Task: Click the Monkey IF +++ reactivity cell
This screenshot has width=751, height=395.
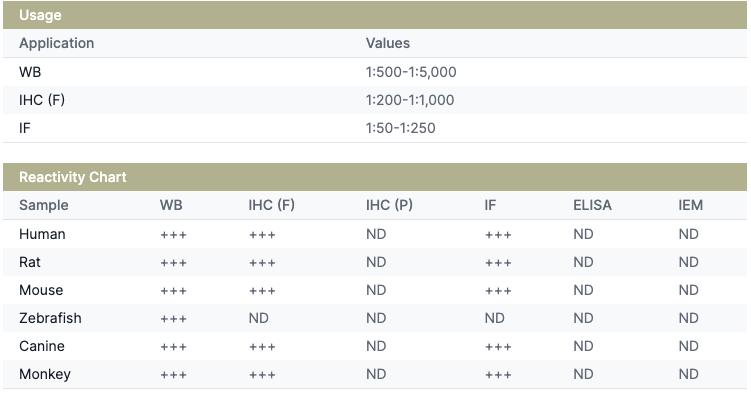Action: pyautogui.click(x=498, y=374)
